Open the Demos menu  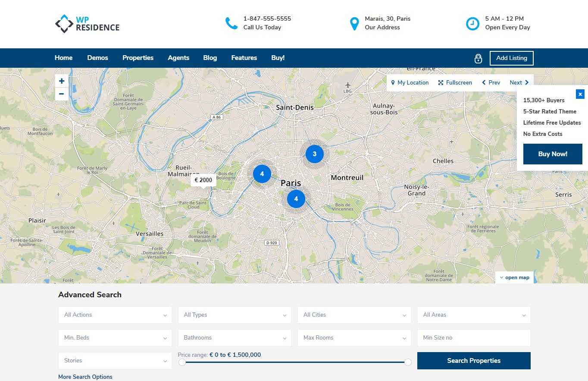pos(97,58)
